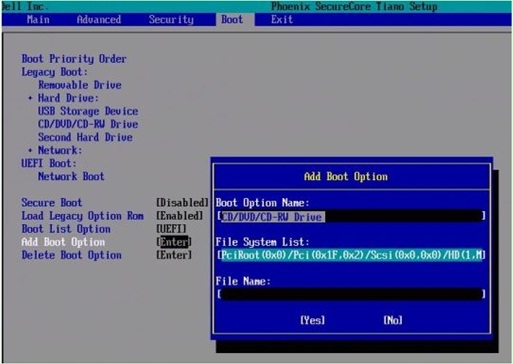Click the File Name: label

point(243,281)
